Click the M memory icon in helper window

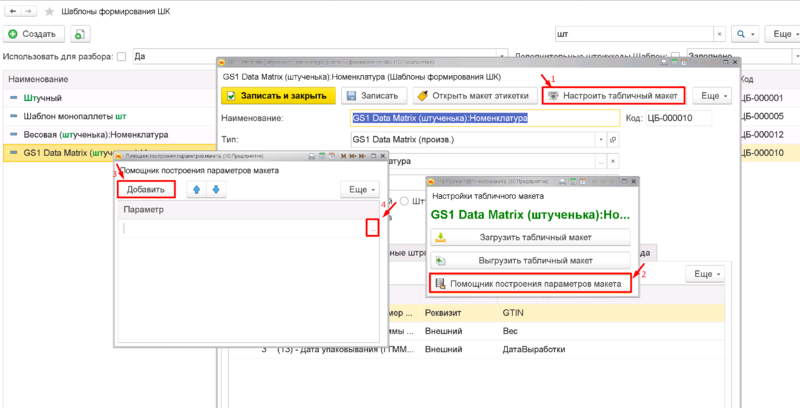[x=343, y=156]
